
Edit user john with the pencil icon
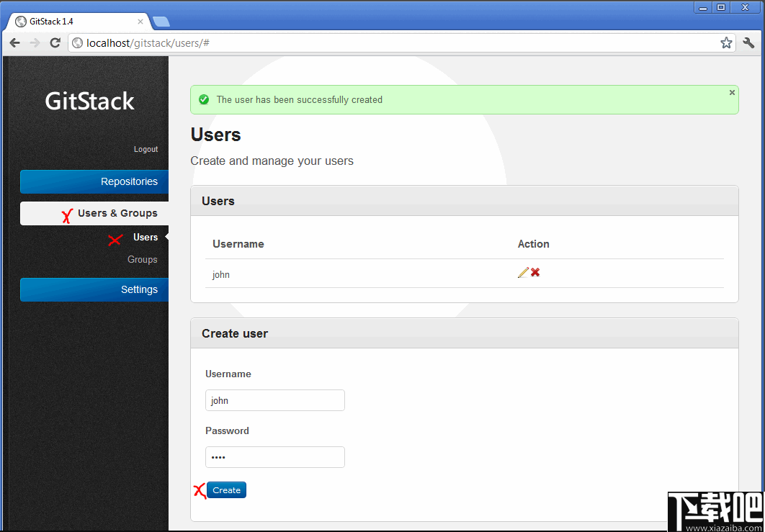coord(522,273)
